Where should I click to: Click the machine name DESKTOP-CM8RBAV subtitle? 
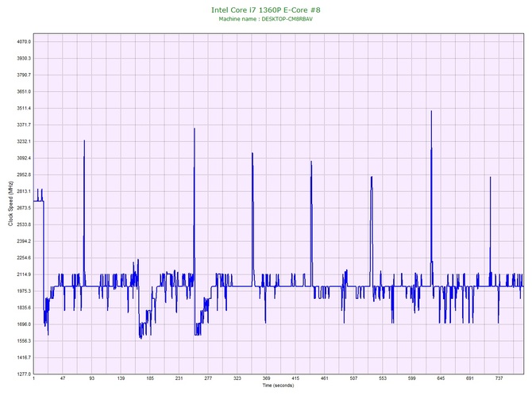(266, 19)
